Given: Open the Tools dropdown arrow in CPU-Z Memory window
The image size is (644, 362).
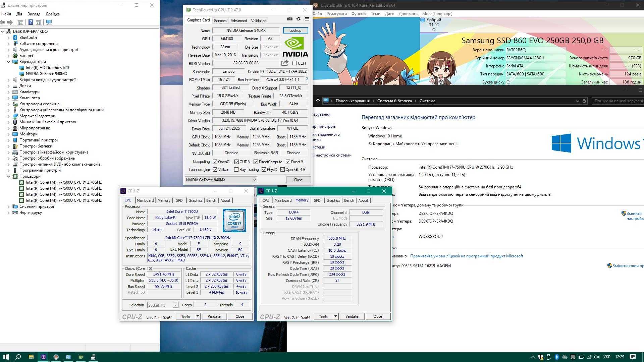Looking at the screenshot, I should tap(335, 316).
